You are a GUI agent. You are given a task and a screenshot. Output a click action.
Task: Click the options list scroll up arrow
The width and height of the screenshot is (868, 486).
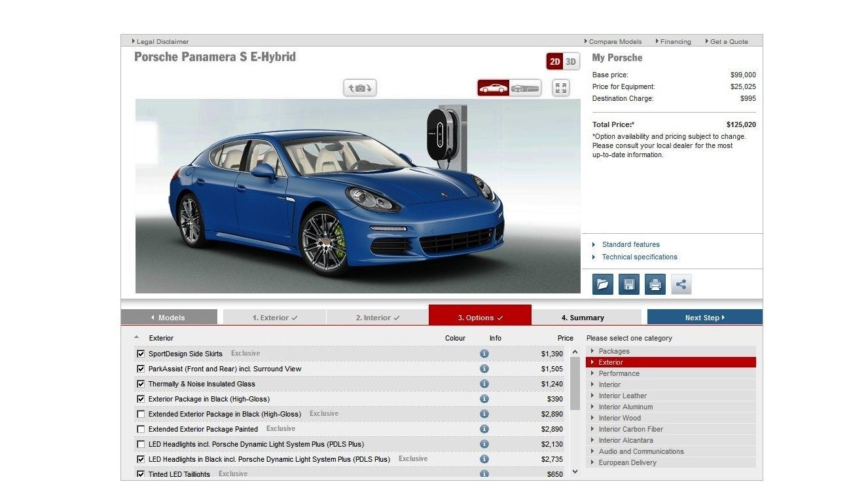click(575, 352)
